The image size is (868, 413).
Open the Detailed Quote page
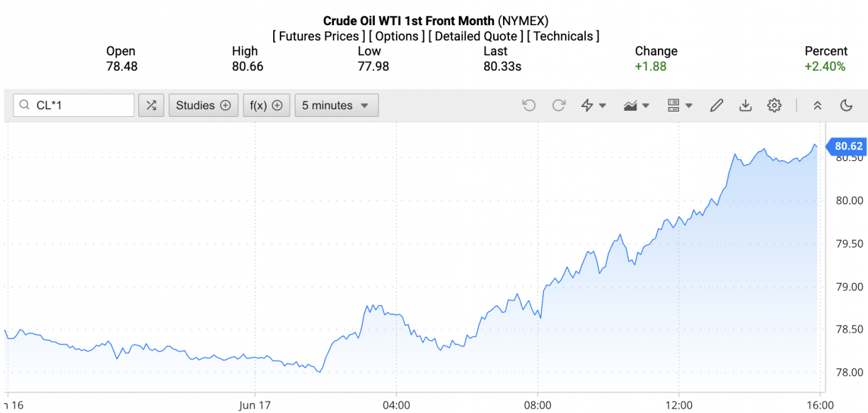[476, 36]
